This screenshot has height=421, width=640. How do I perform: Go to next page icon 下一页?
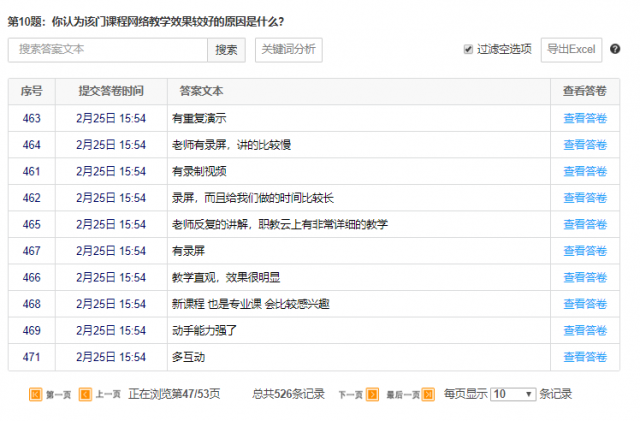pyautogui.click(x=372, y=394)
